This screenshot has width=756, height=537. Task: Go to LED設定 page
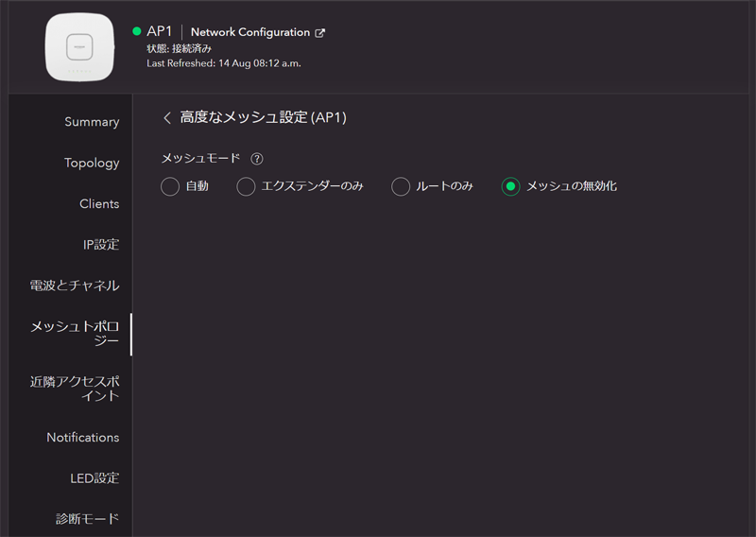[x=94, y=477]
